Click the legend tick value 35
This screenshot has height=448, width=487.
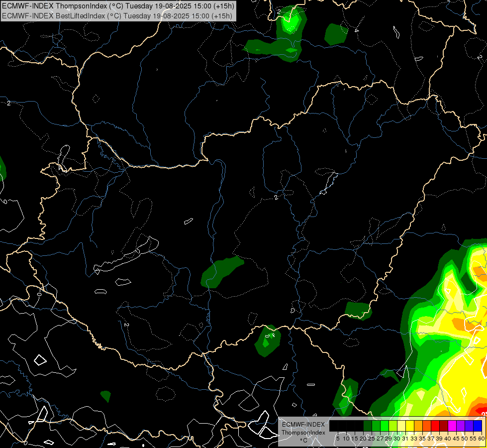(x=422, y=439)
